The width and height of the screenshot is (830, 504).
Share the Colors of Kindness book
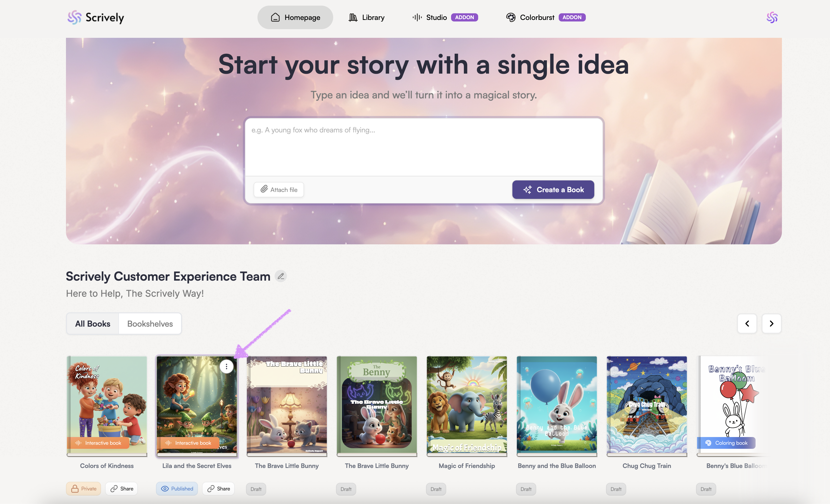click(x=122, y=488)
